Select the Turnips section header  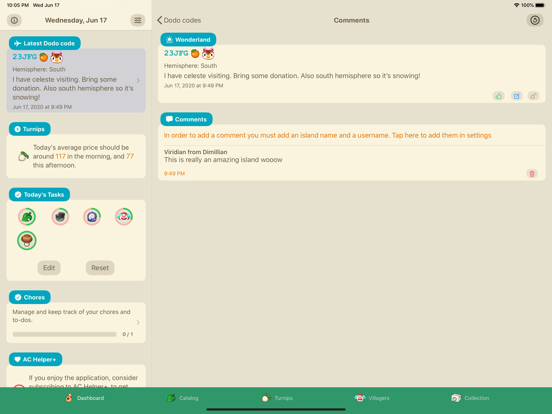(x=30, y=129)
